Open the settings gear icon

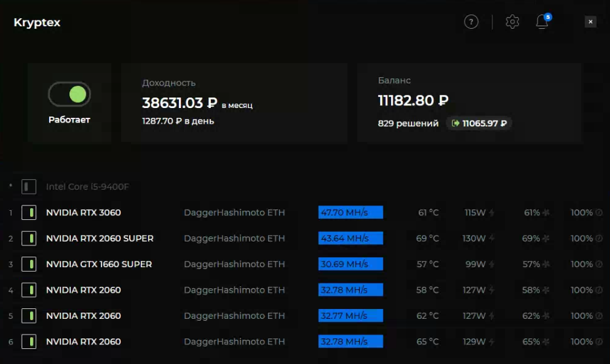(x=512, y=22)
